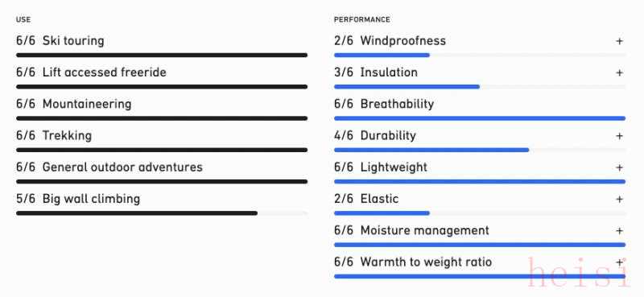The image size is (644, 297).
Task: Click the Durability blue rating bar
Action: (480, 150)
